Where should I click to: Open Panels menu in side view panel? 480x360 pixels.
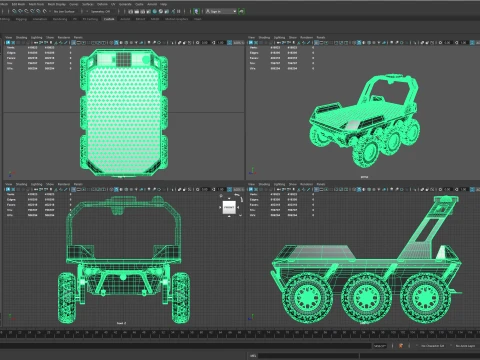click(x=321, y=184)
